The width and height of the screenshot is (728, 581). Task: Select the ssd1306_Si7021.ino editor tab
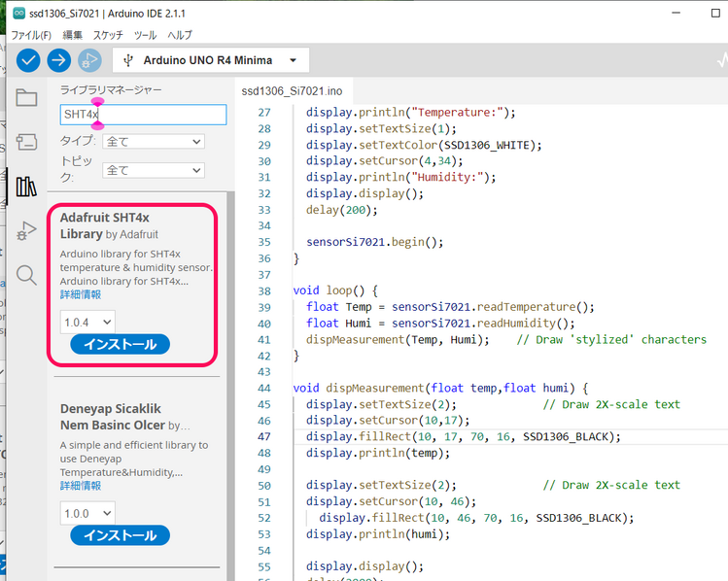click(x=294, y=89)
